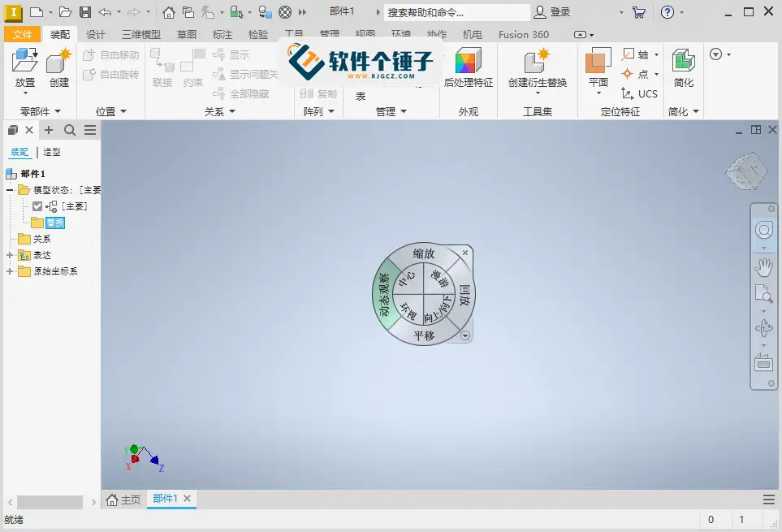Switch to the 三维模型 ribbon tab
This screenshot has height=532, width=782.
pos(140,34)
